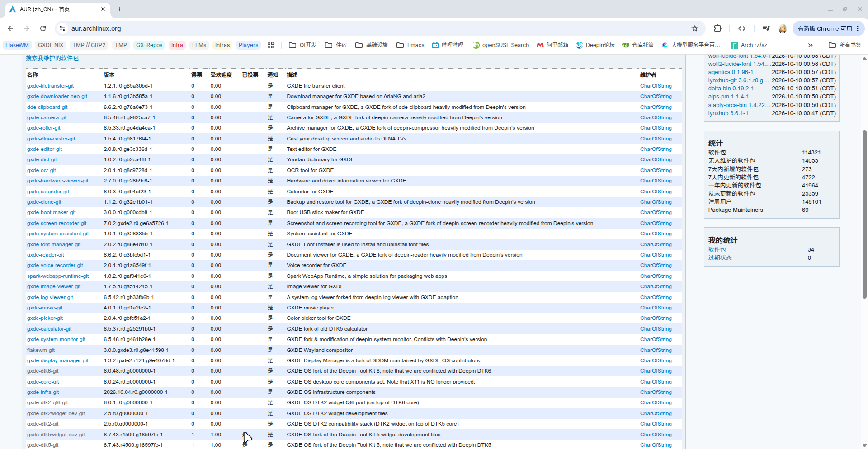Open the media control playlist icon
Viewport: 868px width, 449px height.
[x=766, y=28]
